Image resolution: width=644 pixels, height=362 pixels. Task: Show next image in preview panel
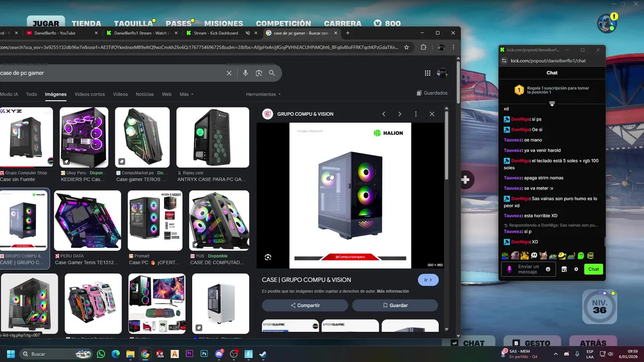point(399,114)
